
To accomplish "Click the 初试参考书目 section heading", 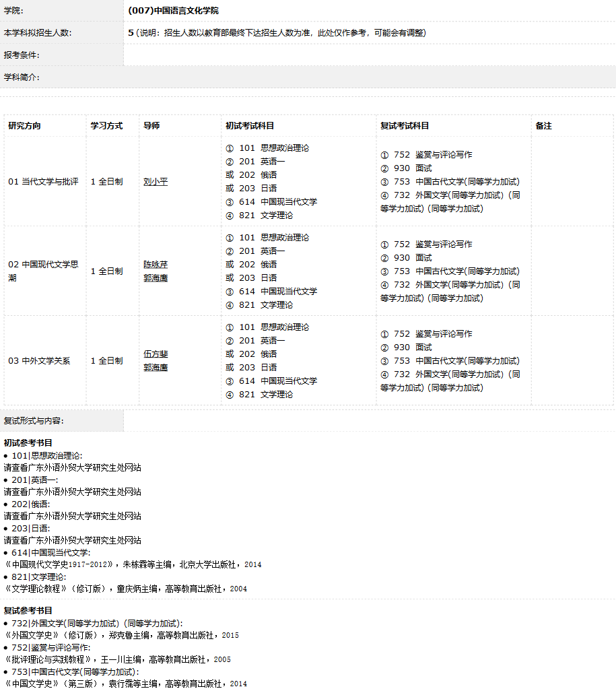I will [x=28, y=442].
